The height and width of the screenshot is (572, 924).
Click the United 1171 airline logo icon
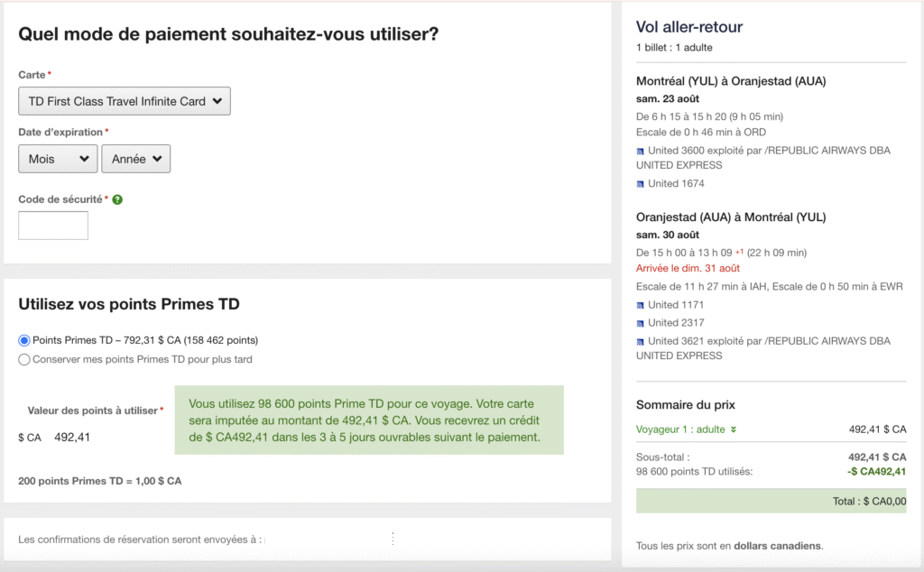tap(641, 305)
